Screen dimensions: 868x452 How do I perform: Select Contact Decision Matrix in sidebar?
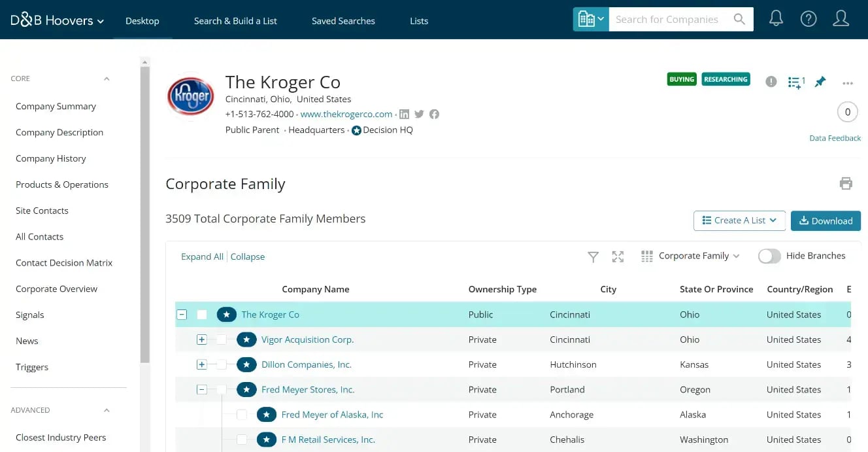[x=64, y=263]
